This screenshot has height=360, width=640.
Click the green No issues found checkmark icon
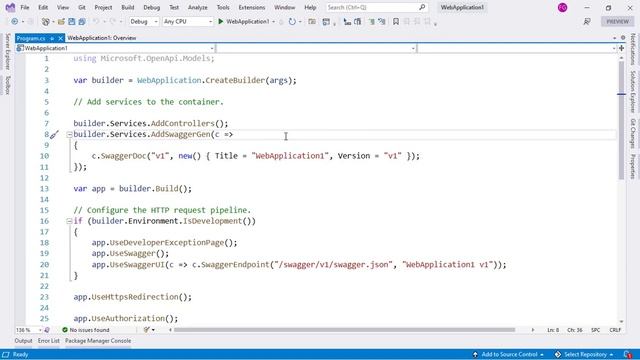(x=64, y=330)
